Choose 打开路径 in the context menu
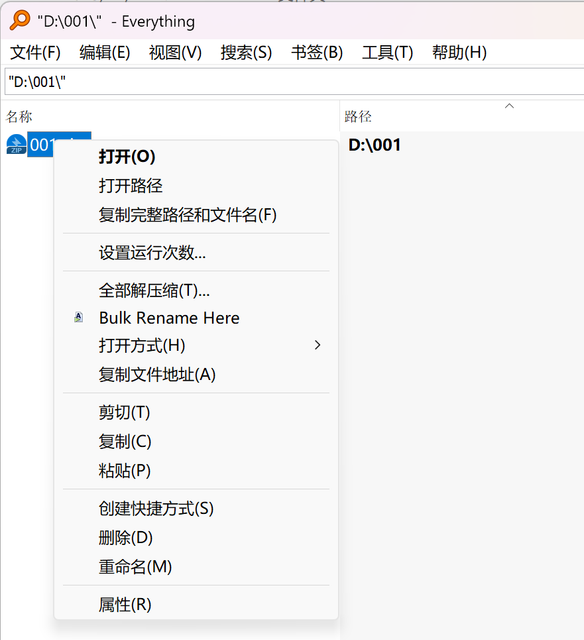The width and height of the screenshot is (584, 640). [196, 186]
